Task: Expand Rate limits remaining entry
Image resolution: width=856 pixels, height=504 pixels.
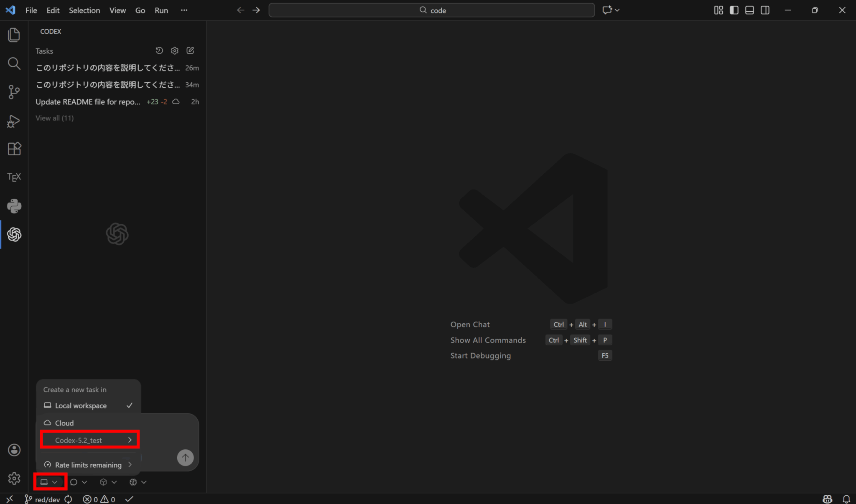Action: click(x=88, y=465)
